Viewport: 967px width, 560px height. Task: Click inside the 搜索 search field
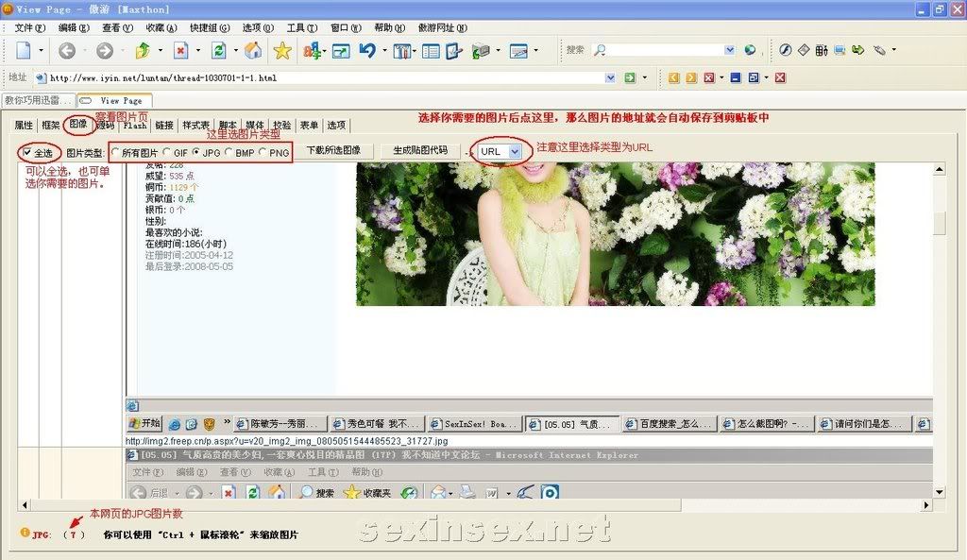click(x=665, y=50)
